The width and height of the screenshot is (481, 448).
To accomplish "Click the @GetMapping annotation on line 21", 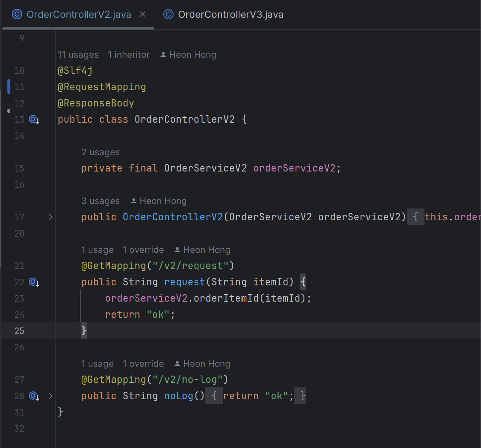I will [x=114, y=266].
